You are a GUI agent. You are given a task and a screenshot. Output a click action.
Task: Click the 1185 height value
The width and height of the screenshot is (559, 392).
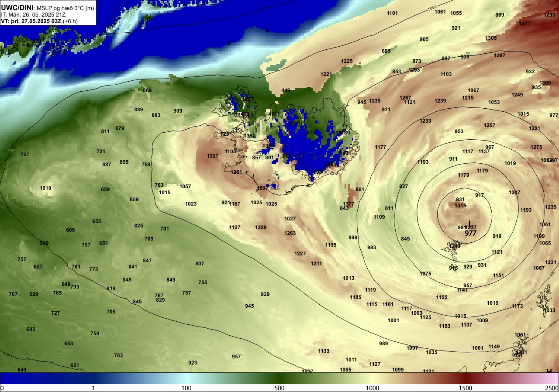(355, 297)
